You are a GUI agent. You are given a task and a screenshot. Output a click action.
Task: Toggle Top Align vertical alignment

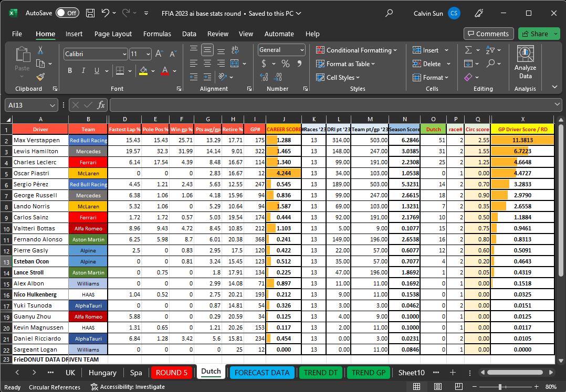click(193, 50)
